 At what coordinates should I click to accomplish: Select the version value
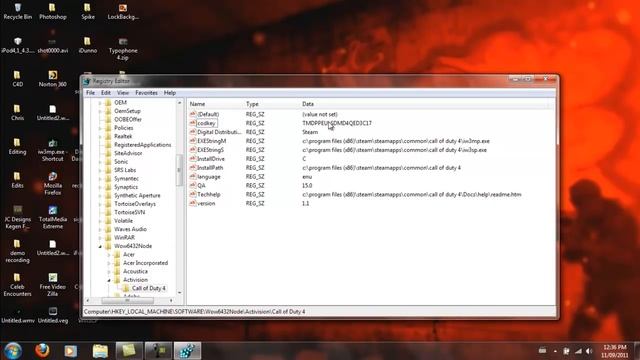pos(206,203)
